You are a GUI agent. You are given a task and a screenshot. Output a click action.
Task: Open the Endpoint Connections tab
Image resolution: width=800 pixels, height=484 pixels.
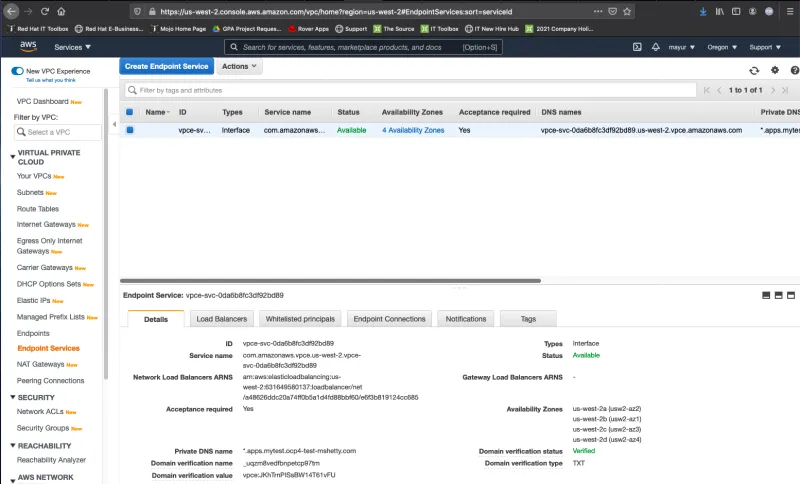pyautogui.click(x=389, y=318)
